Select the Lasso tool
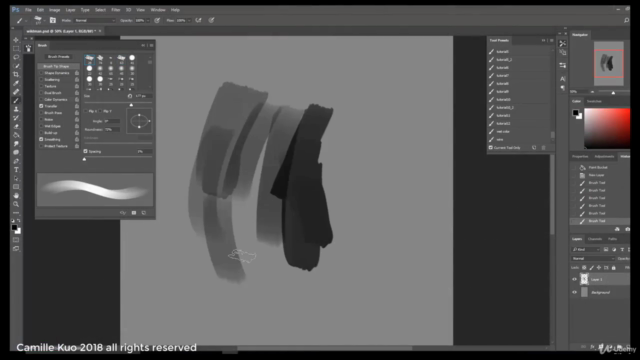640x360 pixels. click(16, 57)
